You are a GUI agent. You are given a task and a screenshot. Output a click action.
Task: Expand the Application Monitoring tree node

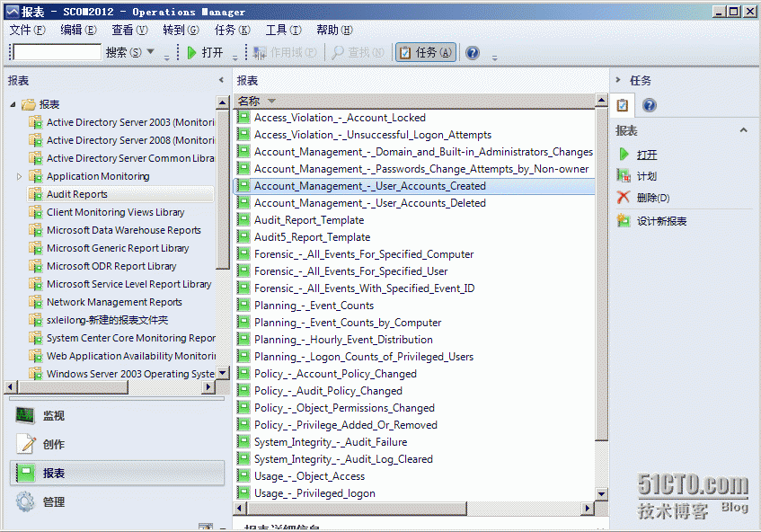tap(19, 176)
